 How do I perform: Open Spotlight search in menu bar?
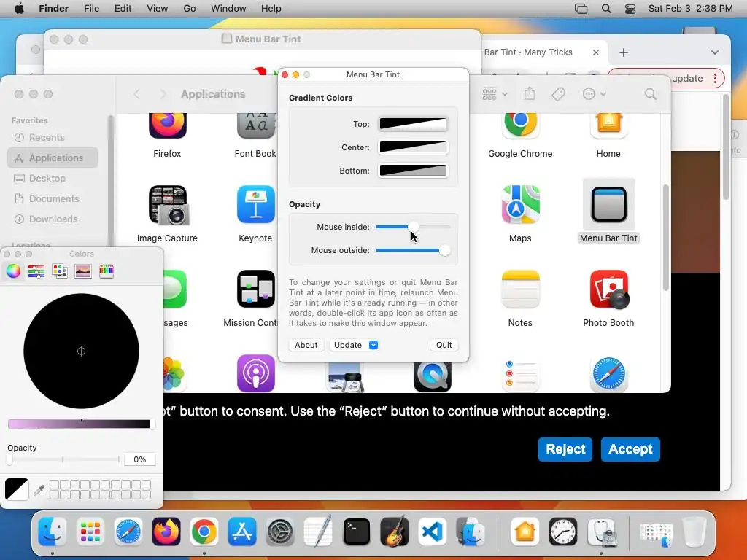point(606,9)
